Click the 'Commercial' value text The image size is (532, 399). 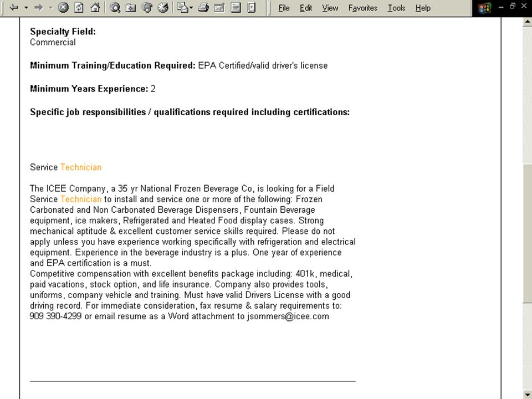pos(53,43)
